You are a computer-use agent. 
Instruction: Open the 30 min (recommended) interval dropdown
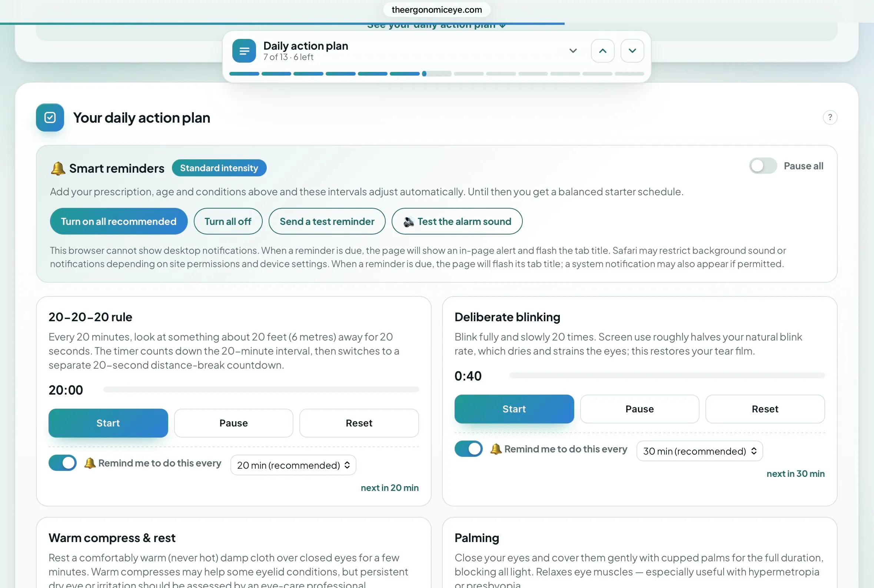699,451
